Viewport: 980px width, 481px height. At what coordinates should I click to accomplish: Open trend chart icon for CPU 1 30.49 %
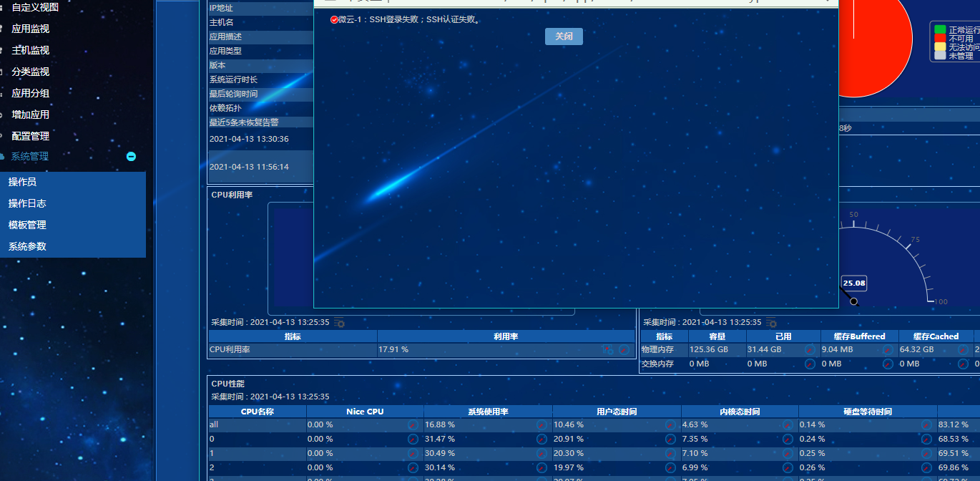coord(542,453)
